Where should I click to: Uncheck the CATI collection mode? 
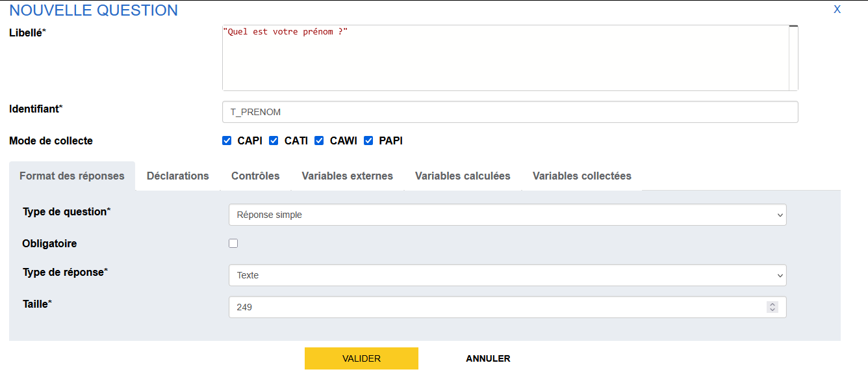coord(274,141)
